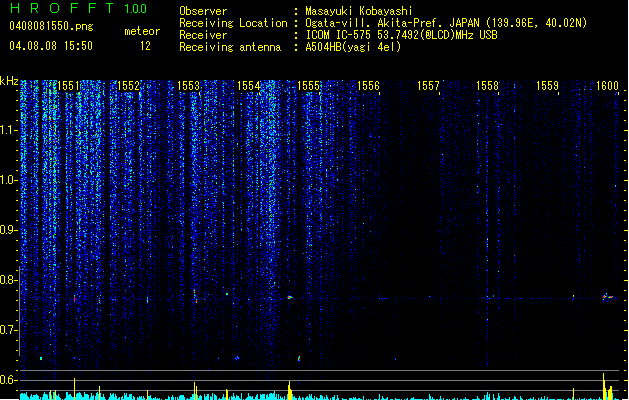Click the HROFFT 1.0.0 title text
Screen dimensions: 629x400
[79, 8]
